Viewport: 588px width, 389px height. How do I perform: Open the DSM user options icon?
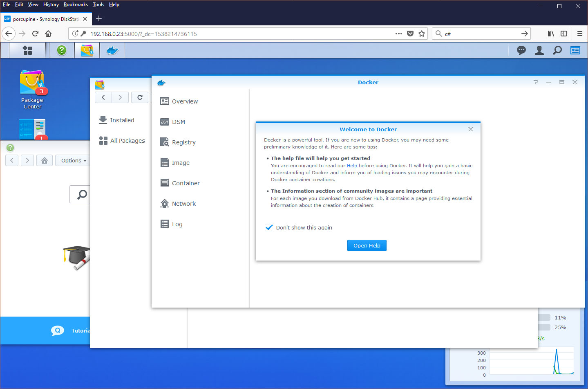click(x=539, y=50)
